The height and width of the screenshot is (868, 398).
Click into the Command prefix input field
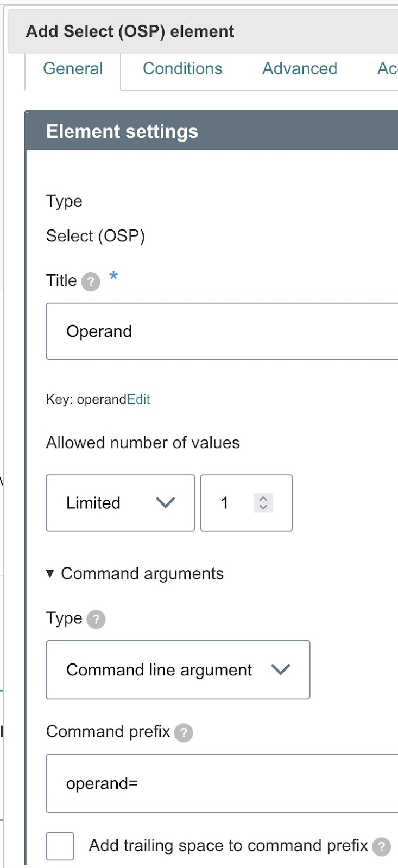[x=222, y=783]
